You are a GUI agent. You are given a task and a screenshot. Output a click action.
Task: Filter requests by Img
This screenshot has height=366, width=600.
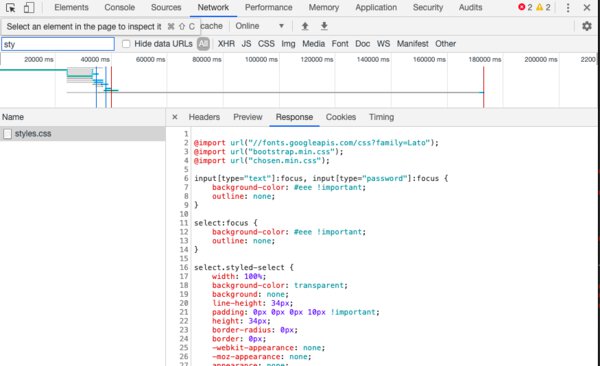(288, 44)
